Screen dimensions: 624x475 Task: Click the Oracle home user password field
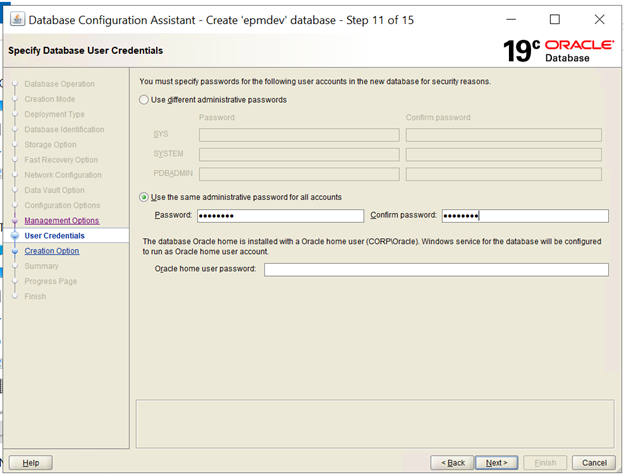[436, 269]
